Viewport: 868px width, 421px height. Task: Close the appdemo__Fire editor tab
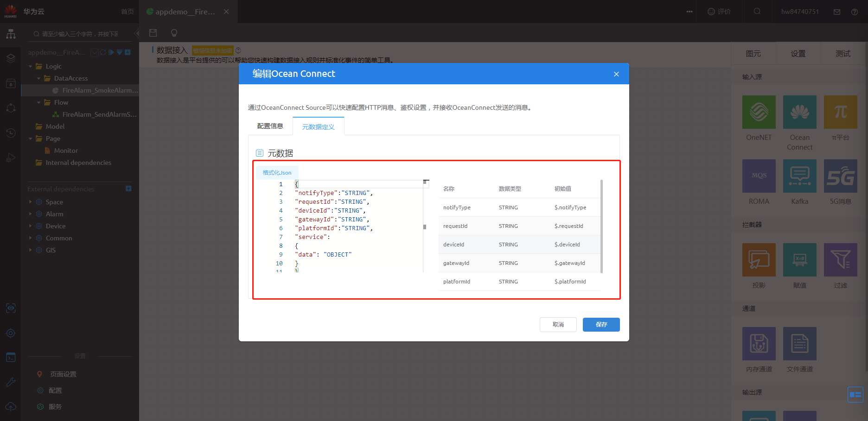[226, 12]
